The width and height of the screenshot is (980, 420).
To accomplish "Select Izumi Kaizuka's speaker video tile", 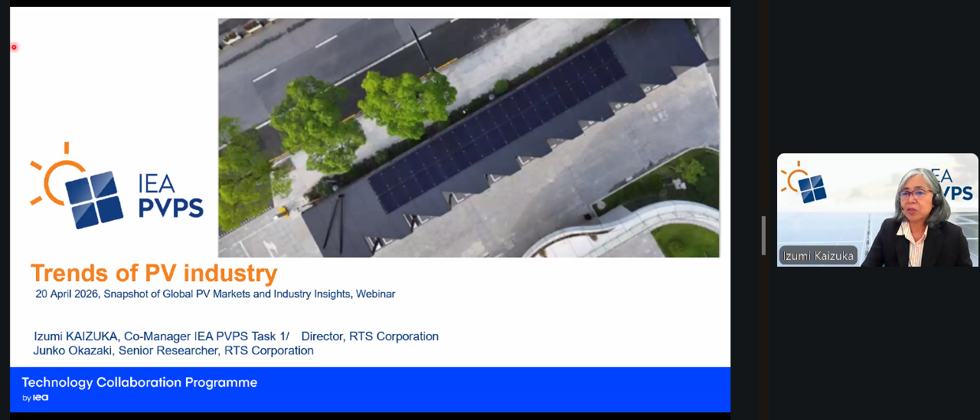I will pyautogui.click(x=877, y=209).
